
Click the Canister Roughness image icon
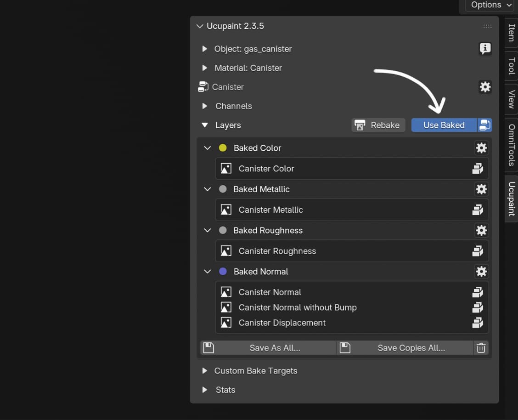pyautogui.click(x=226, y=251)
